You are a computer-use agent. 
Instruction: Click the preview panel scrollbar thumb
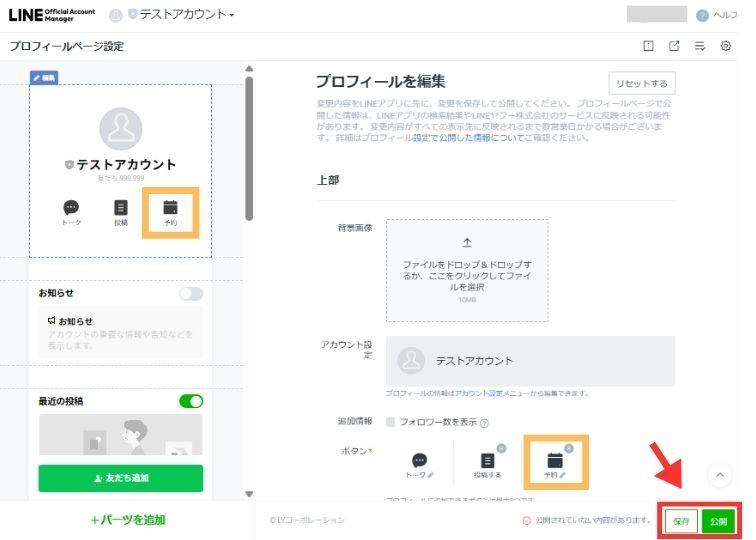pyautogui.click(x=249, y=148)
